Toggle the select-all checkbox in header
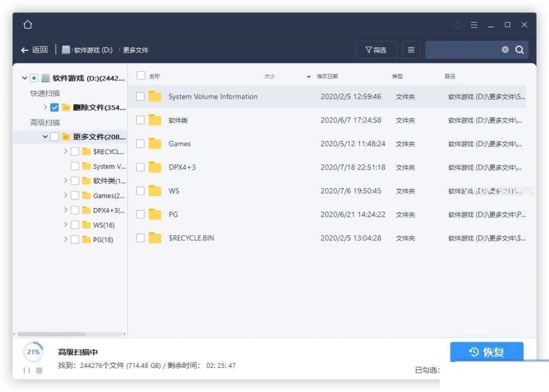The height and width of the screenshot is (392, 549). click(x=140, y=76)
